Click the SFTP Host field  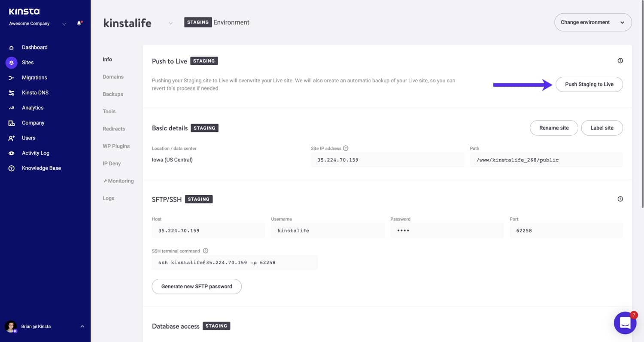(x=208, y=231)
